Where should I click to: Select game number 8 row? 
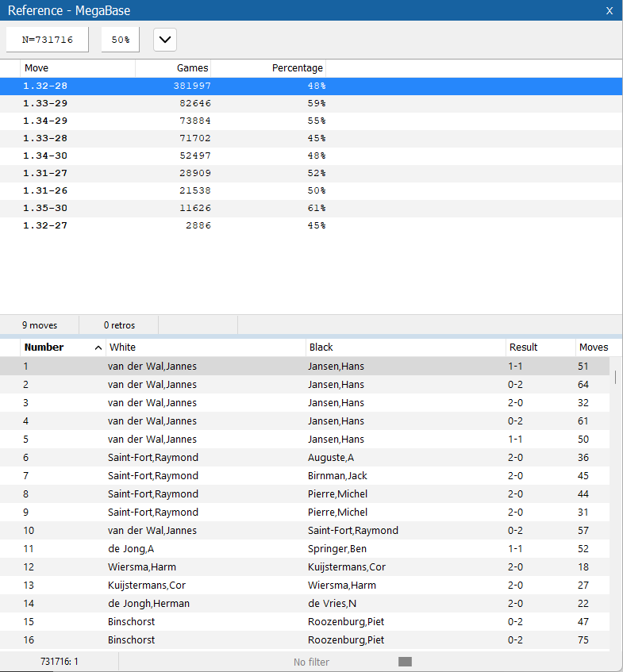[x=305, y=493]
